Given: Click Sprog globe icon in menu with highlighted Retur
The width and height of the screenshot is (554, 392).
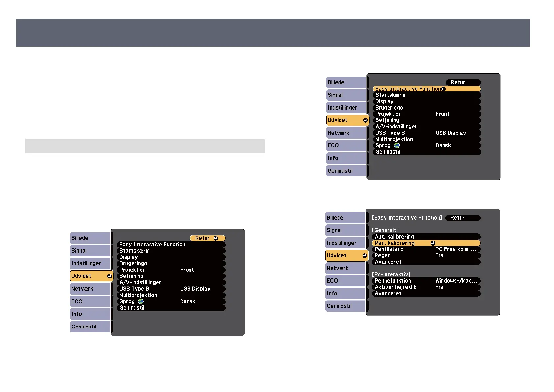Looking at the screenshot, I should pyautogui.click(x=141, y=301).
